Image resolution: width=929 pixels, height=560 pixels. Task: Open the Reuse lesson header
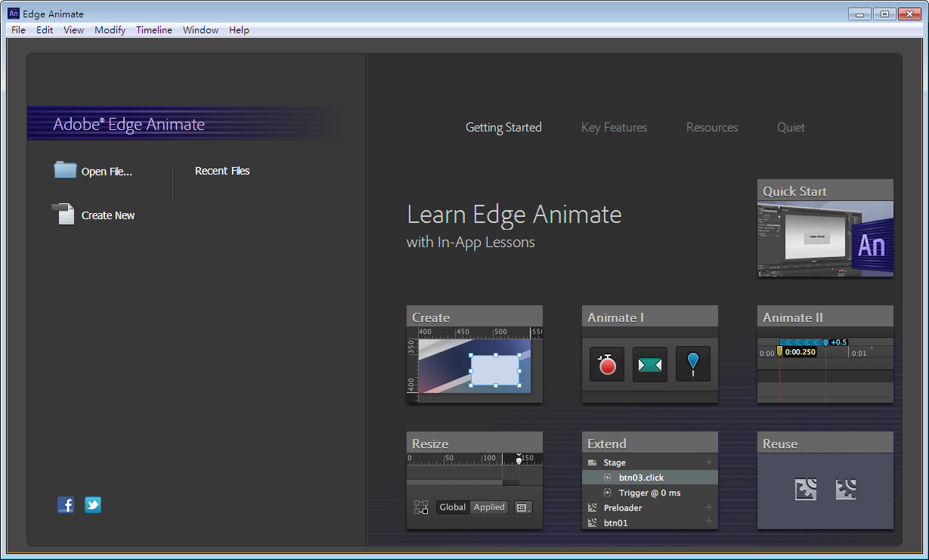[825, 443]
